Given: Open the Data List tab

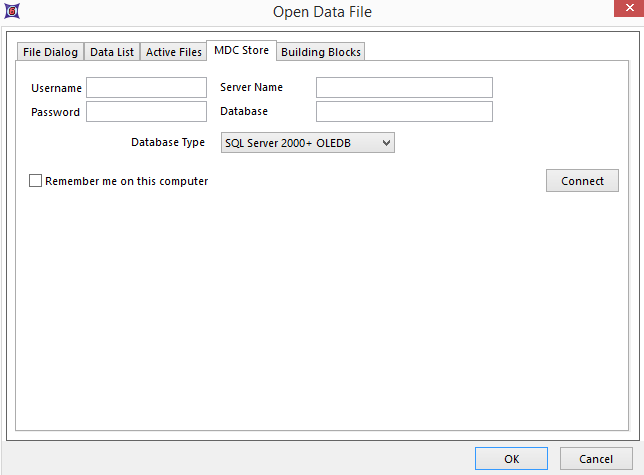Looking at the screenshot, I should pyautogui.click(x=111, y=52).
